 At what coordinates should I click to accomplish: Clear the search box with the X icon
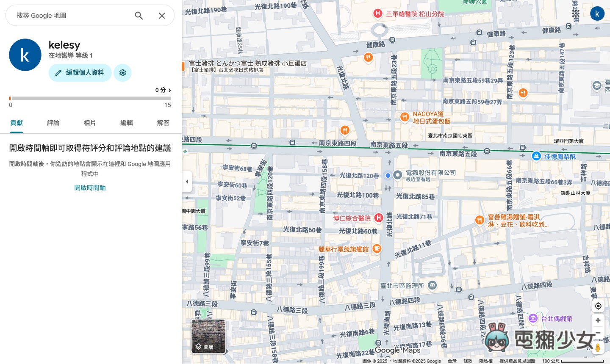[x=162, y=16]
